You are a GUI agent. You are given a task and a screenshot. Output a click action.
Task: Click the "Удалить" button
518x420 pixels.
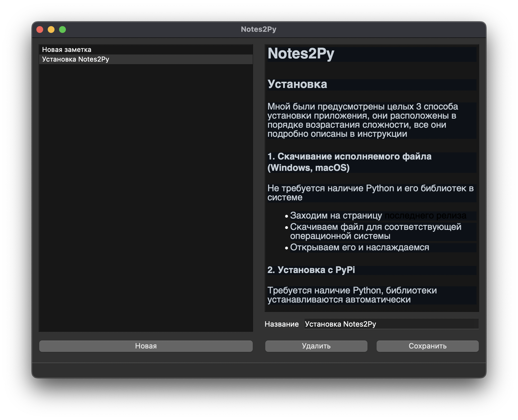(316, 346)
